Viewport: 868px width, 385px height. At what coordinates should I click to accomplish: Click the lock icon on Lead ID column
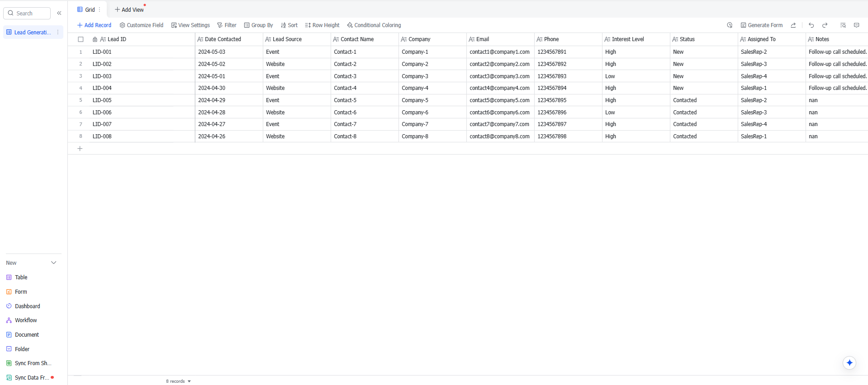(x=95, y=39)
